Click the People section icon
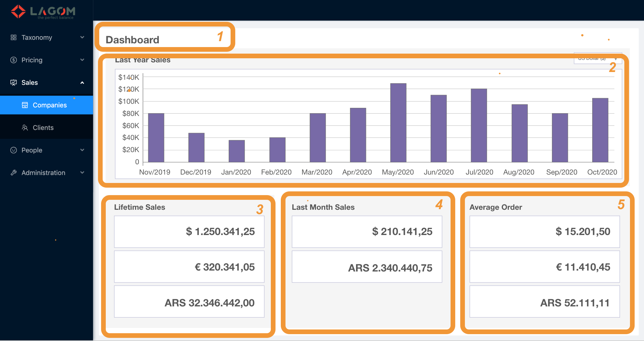The height and width of the screenshot is (341, 644). 14,150
